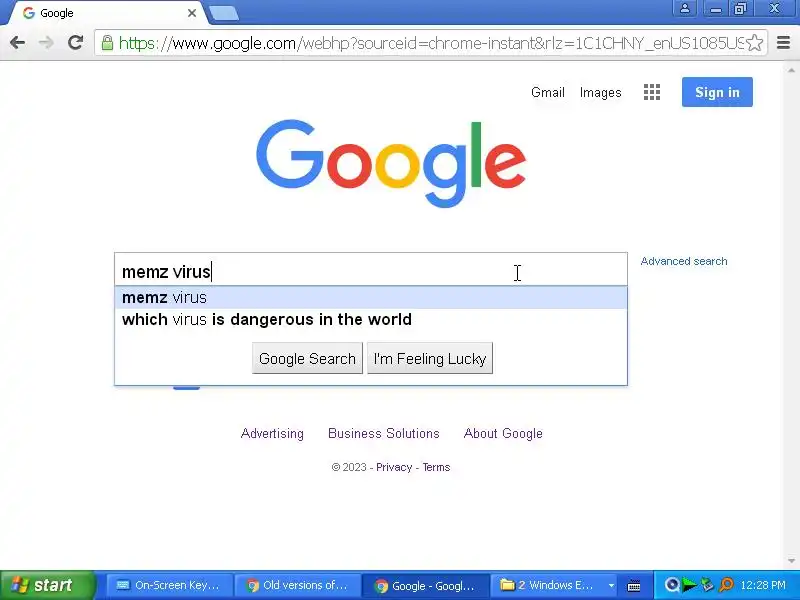800x600 pixels.
Task: Click the Google logo
Action: 391,163
